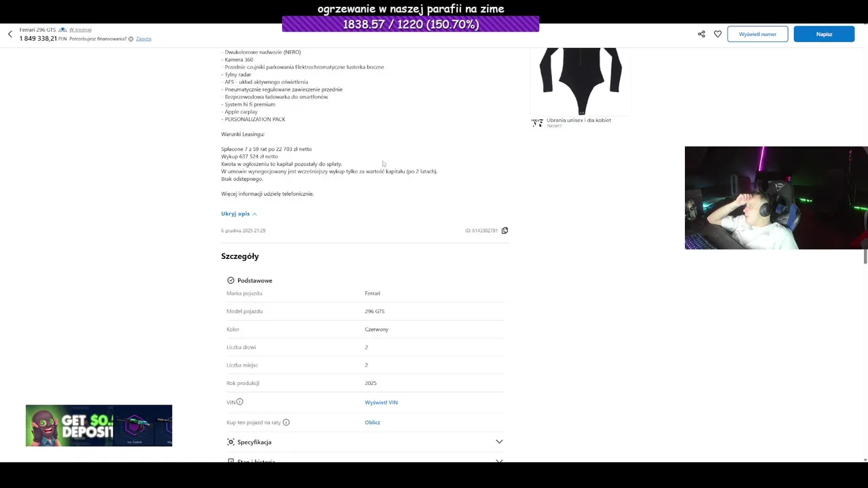This screenshot has height=488, width=868.
Task: Click the Czerwony color value
Action: click(376, 329)
